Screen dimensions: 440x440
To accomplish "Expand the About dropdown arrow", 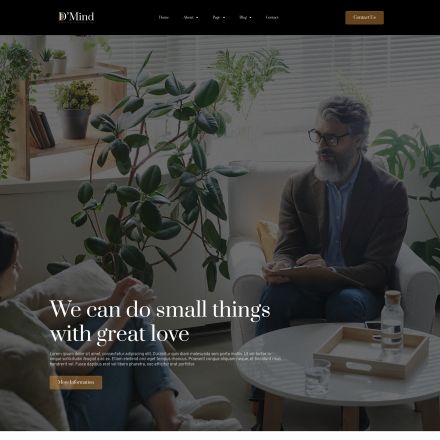I will click(197, 18).
